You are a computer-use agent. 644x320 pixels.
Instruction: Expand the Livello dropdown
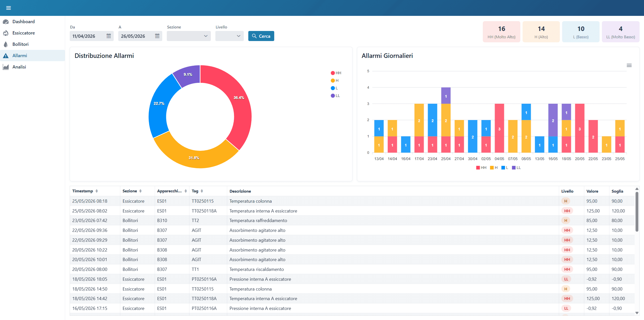pyautogui.click(x=229, y=36)
